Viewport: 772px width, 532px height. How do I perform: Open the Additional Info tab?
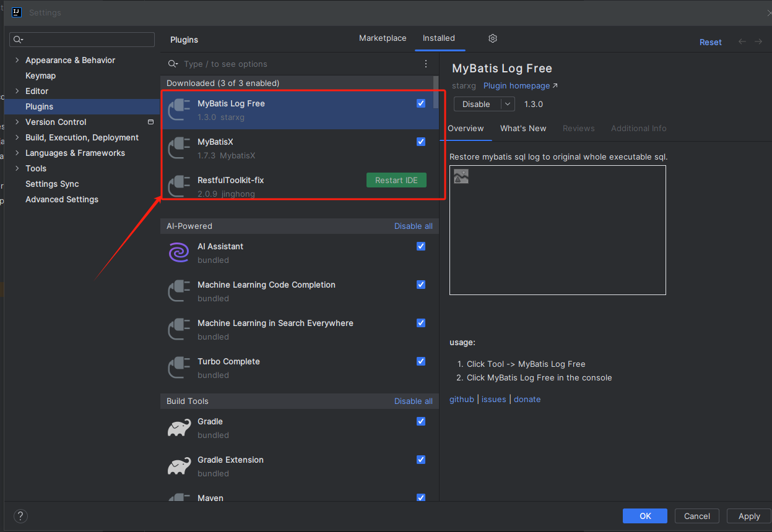point(639,128)
